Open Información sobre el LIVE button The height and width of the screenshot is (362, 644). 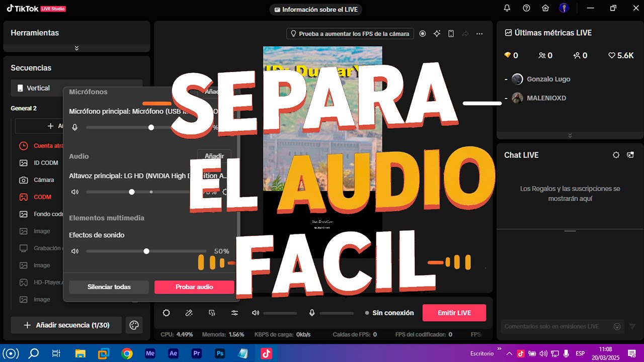(315, 10)
